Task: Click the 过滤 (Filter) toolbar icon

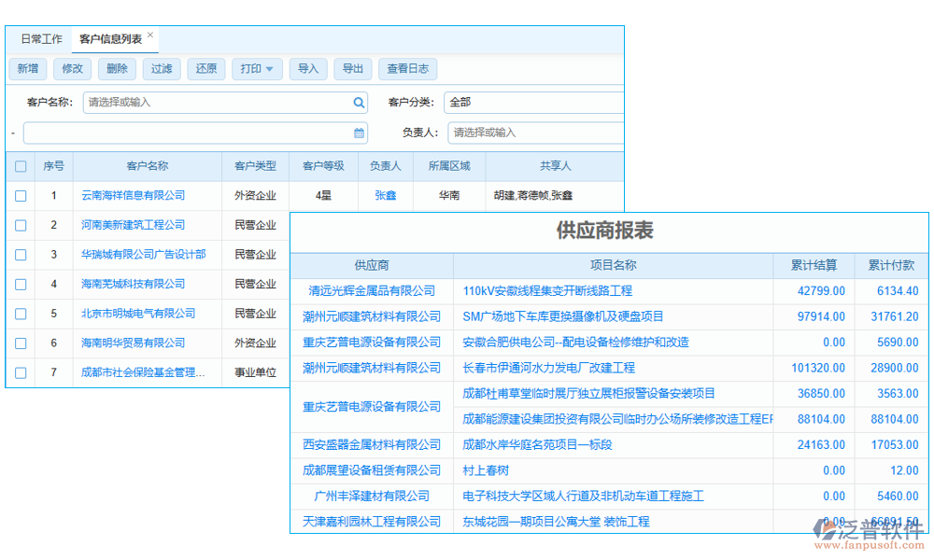Action: pos(161,68)
